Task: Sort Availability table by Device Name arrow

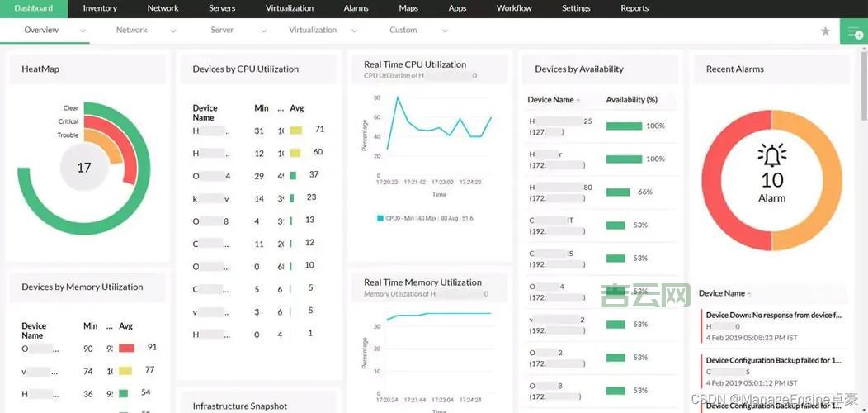Action: pos(578,100)
